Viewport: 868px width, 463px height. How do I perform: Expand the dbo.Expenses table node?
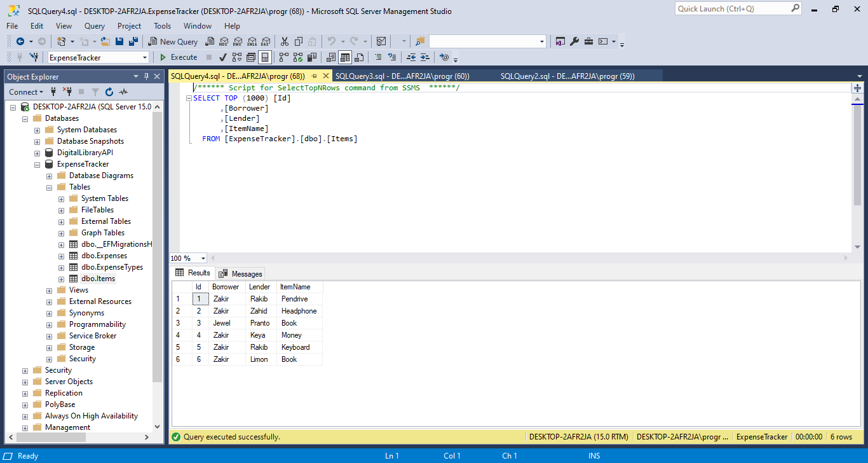62,256
